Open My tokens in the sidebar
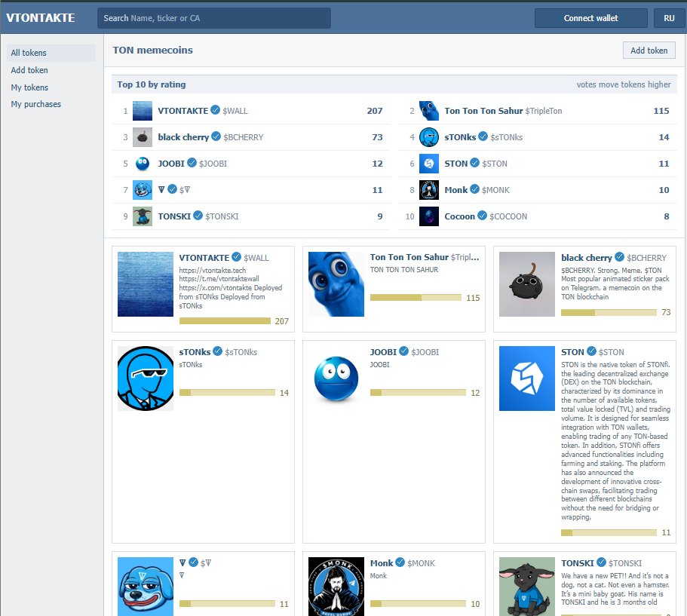The width and height of the screenshot is (687, 616). (x=29, y=87)
